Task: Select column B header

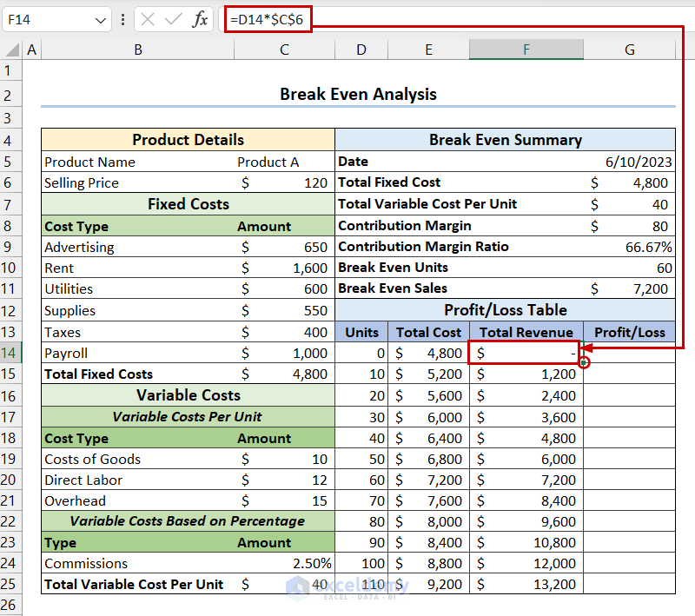Action: pos(137,50)
